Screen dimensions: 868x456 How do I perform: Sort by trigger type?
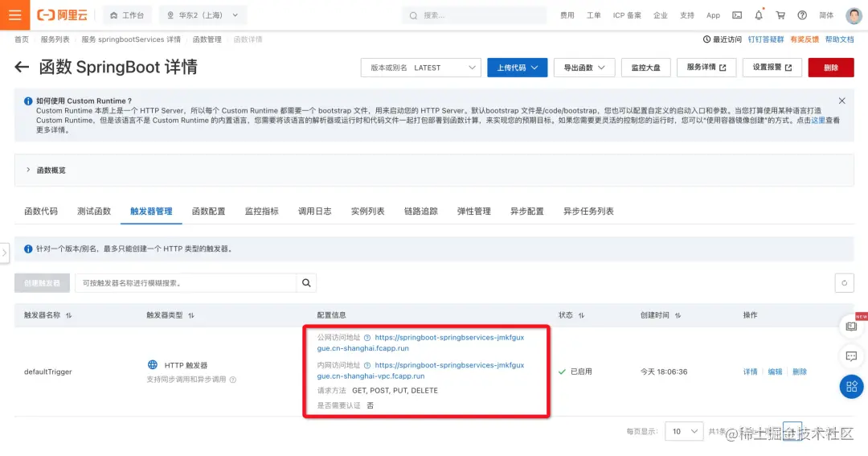(x=191, y=315)
